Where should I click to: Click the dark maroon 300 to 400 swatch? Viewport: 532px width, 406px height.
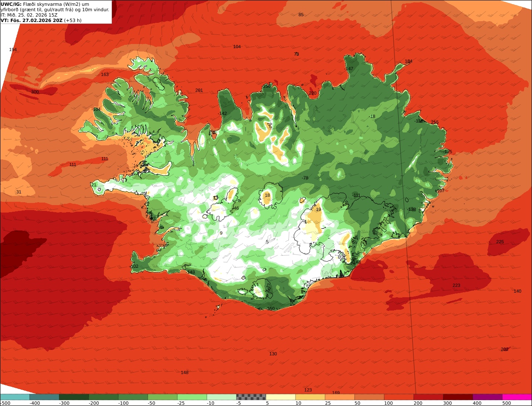458,397
